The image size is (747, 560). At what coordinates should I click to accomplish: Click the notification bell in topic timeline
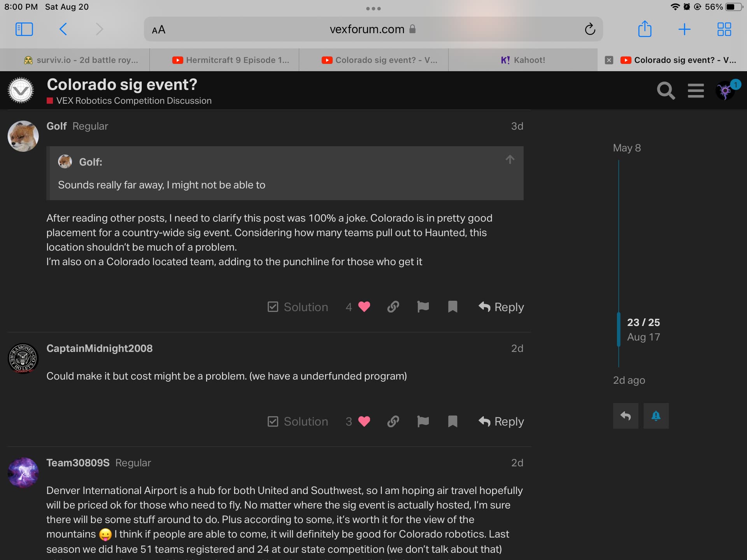(x=656, y=416)
